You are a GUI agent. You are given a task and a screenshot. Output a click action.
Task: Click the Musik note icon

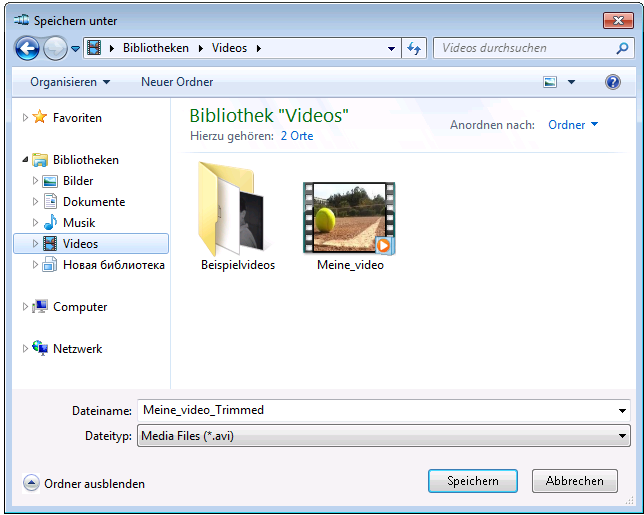[50, 222]
